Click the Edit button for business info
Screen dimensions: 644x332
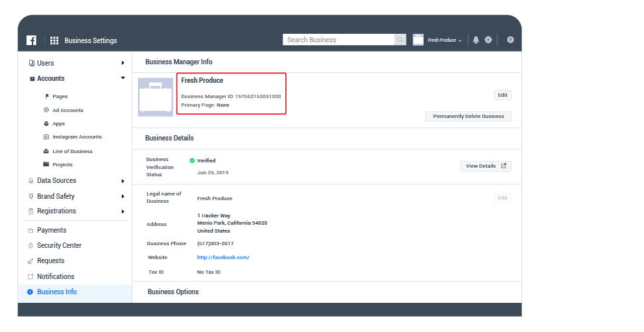coord(502,95)
